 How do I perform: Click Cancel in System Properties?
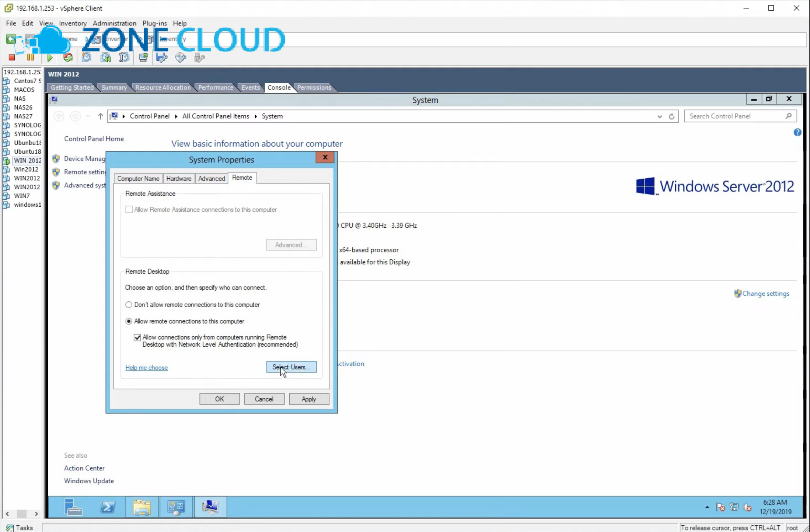point(264,399)
